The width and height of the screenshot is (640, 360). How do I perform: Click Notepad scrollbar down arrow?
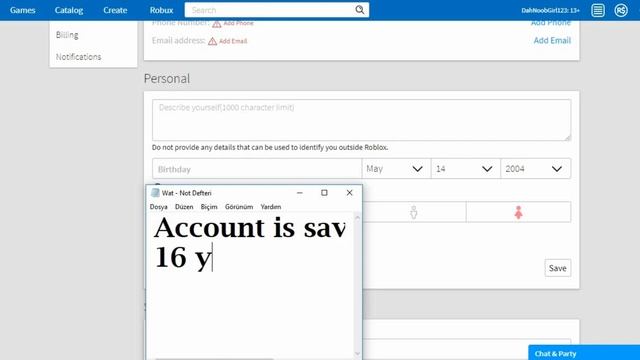(358, 353)
